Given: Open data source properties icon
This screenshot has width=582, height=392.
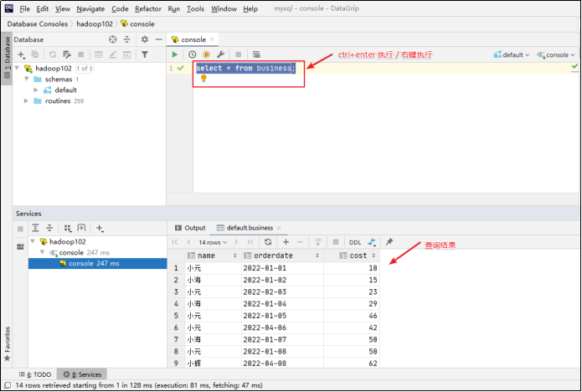Looking at the screenshot, I should pyautogui.click(x=67, y=54).
